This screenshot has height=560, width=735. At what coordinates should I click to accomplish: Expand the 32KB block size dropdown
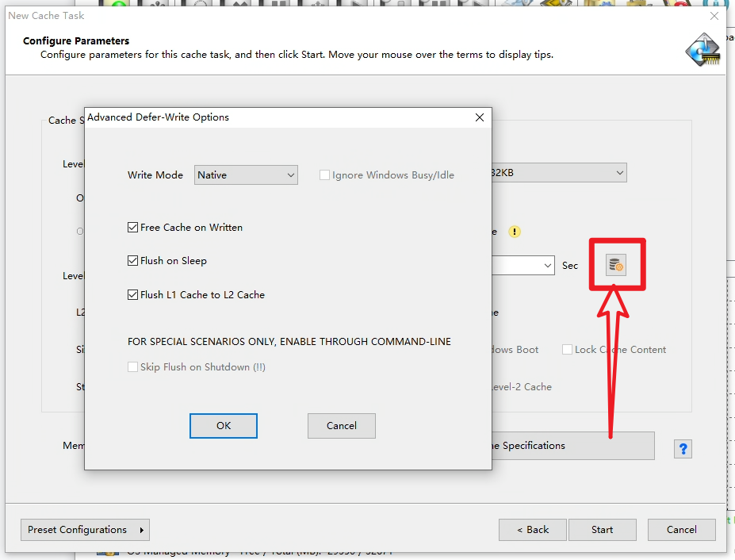558,173
